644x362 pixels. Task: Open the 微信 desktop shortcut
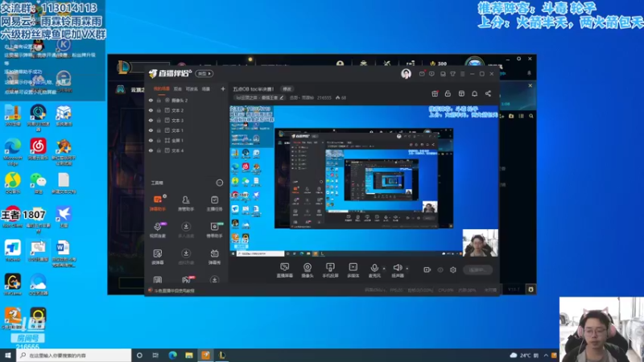(x=38, y=183)
